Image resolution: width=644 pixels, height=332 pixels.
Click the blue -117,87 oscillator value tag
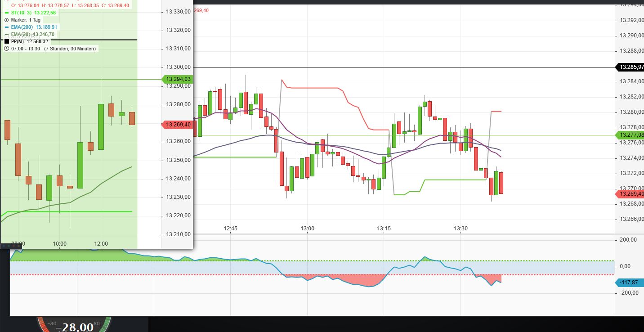[629, 283]
